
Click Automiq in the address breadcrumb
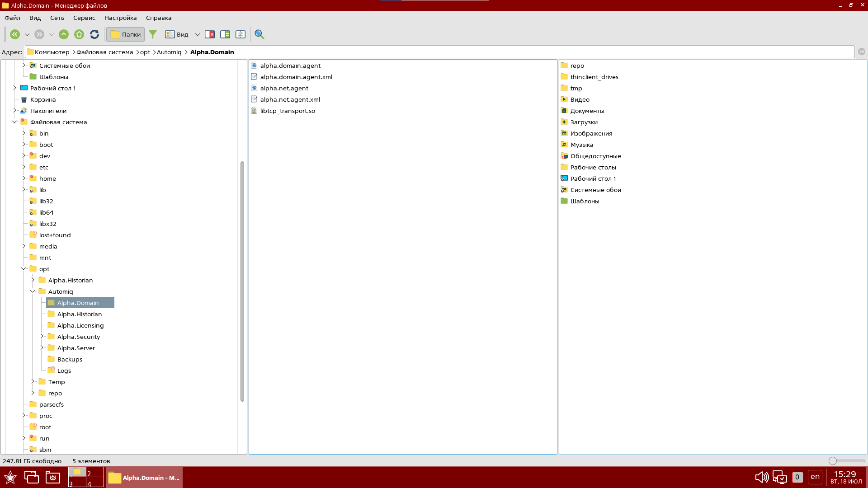click(169, 52)
